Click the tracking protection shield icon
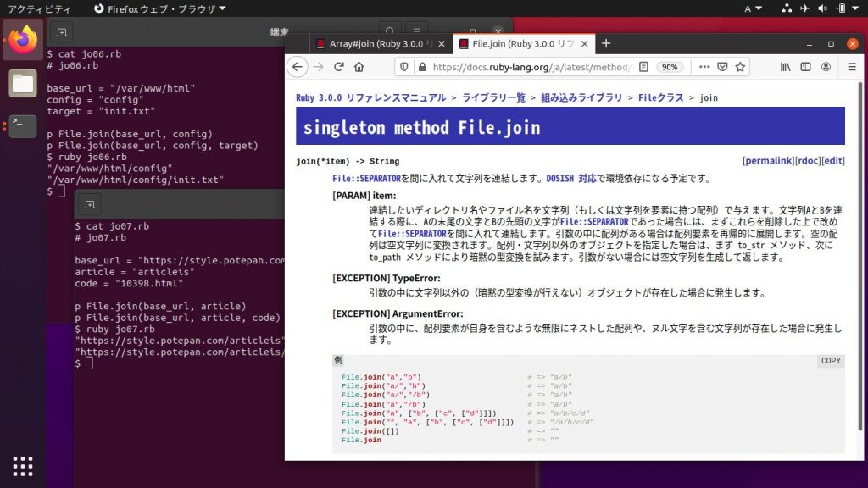 point(404,67)
